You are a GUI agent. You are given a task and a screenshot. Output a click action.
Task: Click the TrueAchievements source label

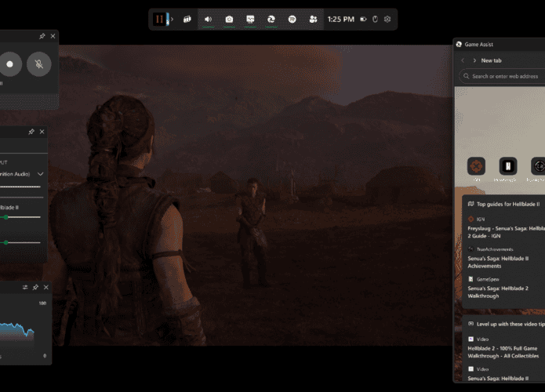(495, 249)
